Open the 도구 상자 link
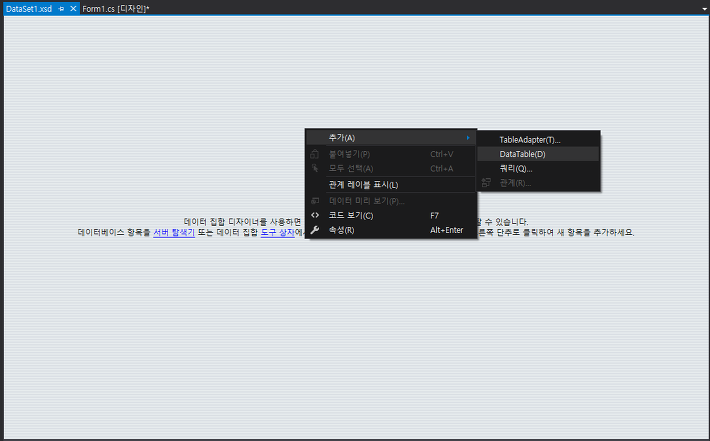Image resolution: width=710 pixels, height=441 pixels. [278, 232]
